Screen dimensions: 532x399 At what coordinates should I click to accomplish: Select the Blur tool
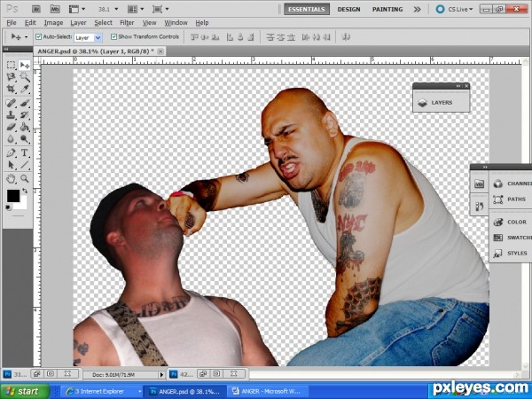[12, 139]
